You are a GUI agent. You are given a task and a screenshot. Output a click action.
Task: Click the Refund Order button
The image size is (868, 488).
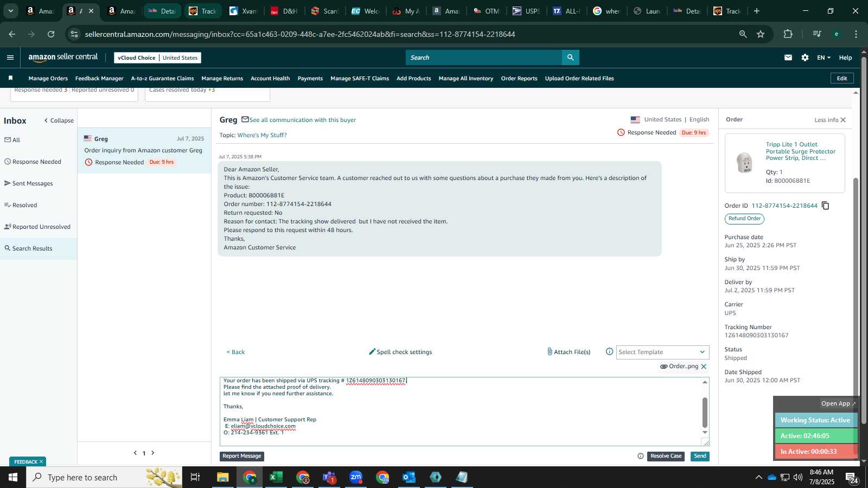click(x=744, y=219)
